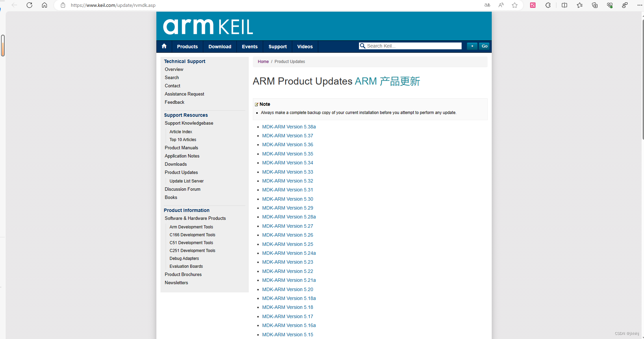Open the Keil search magnifier icon
644x339 pixels.
pos(363,46)
